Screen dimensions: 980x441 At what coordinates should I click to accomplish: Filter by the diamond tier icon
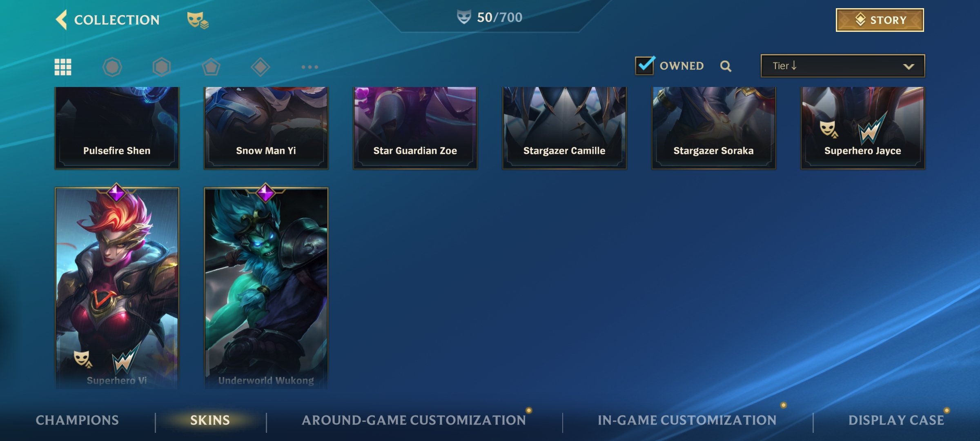[x=261, y=67]
